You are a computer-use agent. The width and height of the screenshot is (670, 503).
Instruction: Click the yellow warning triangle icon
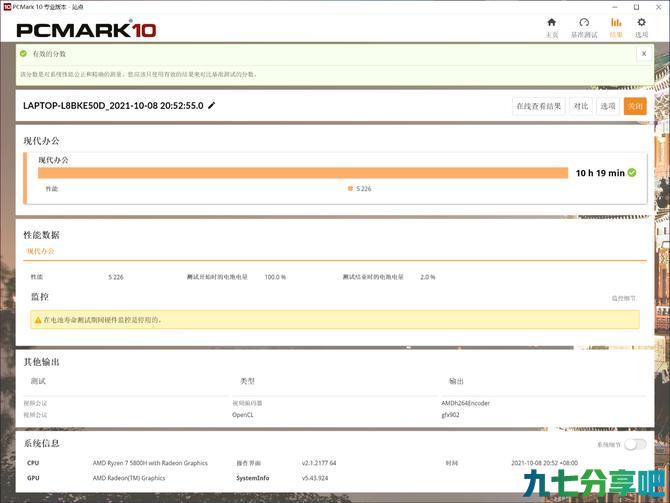click(x=38, y=320)
